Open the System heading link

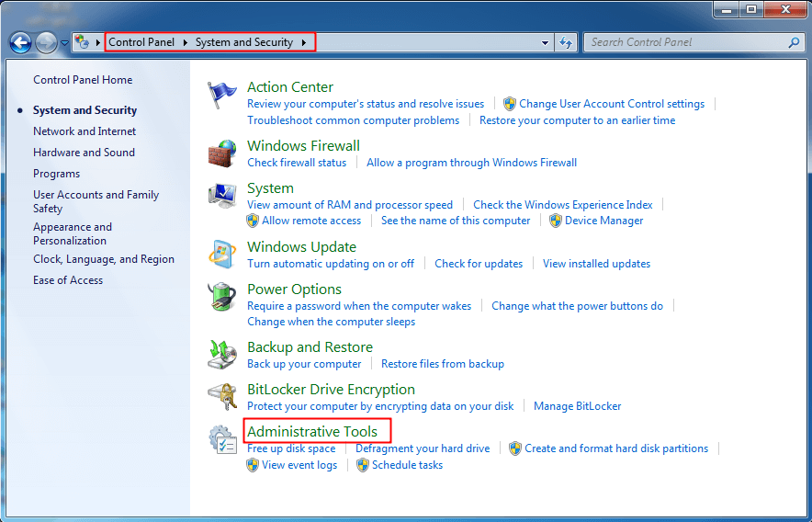270,188
